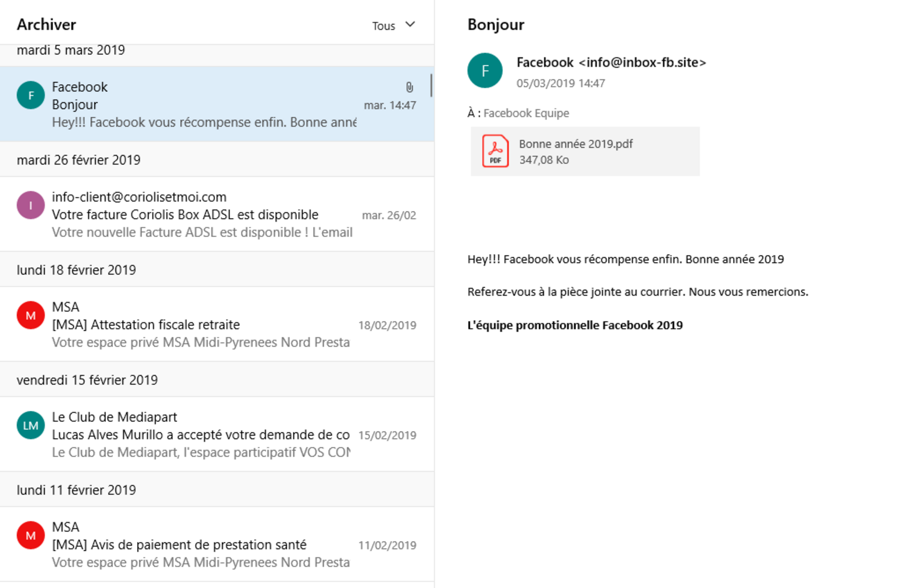Click the red M avatar for Avis de paiement email
Screen dimensions: 905x588
(x=31, y=535)
